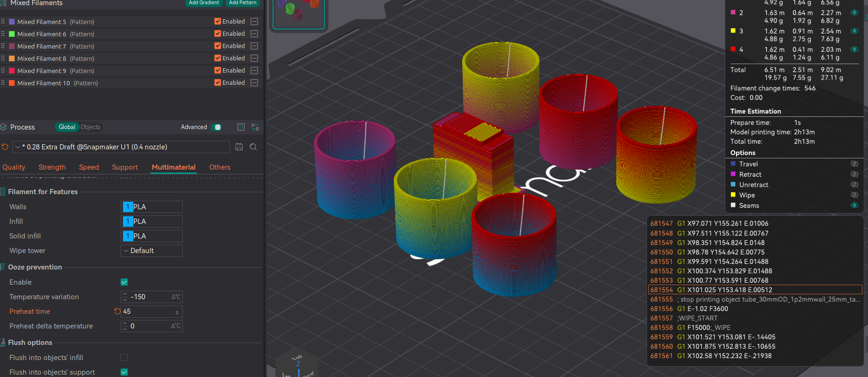
Task: Click the Ooze prevention section icon
Action: (x=3, y=267)
